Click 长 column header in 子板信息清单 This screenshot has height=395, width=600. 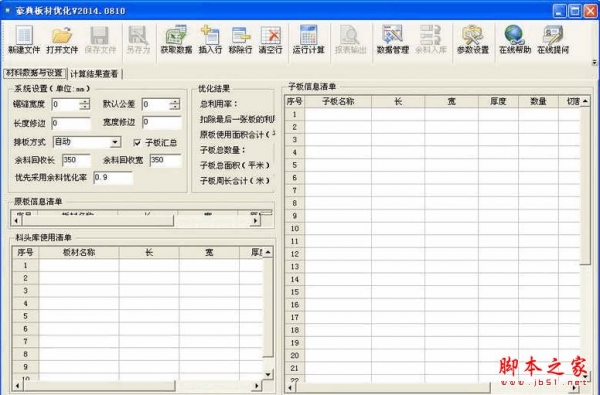pos(398,101)
